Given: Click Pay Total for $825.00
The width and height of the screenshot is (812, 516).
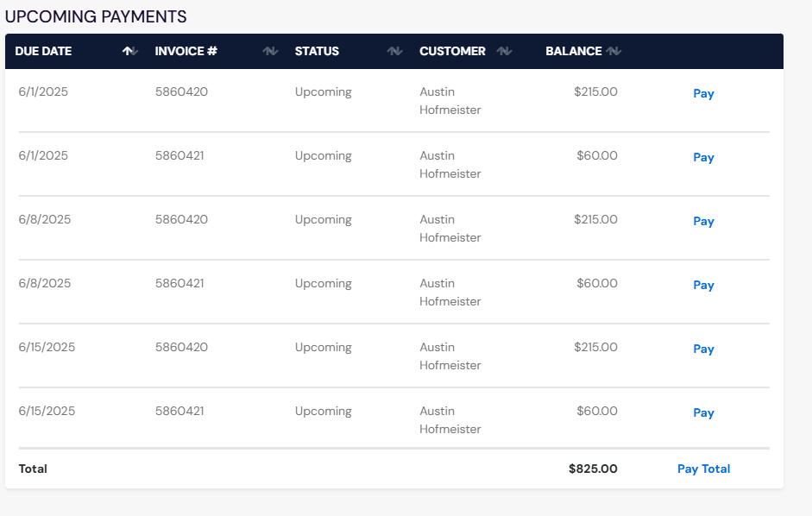Looking at the screenshot, I should tap(703, 469).
